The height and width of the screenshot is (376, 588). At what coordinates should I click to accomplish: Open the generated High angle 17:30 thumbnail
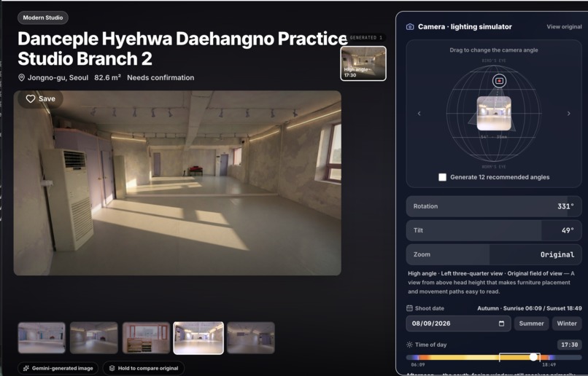coord(363,63)
